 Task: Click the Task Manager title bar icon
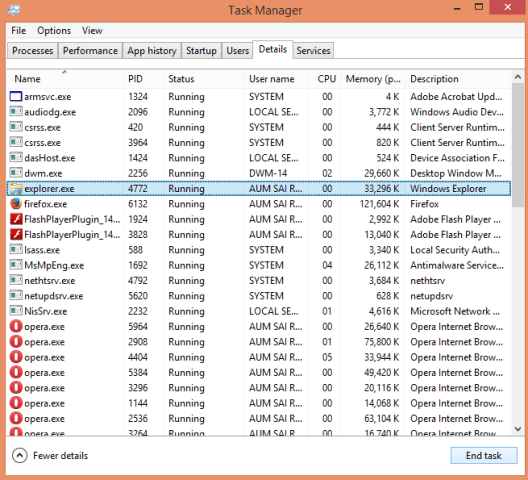point(14,10)
